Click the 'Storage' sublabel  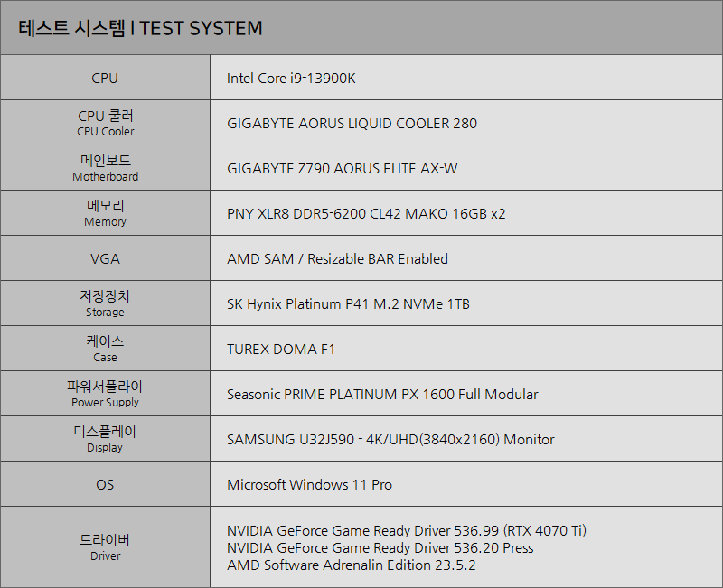(105, 312)
